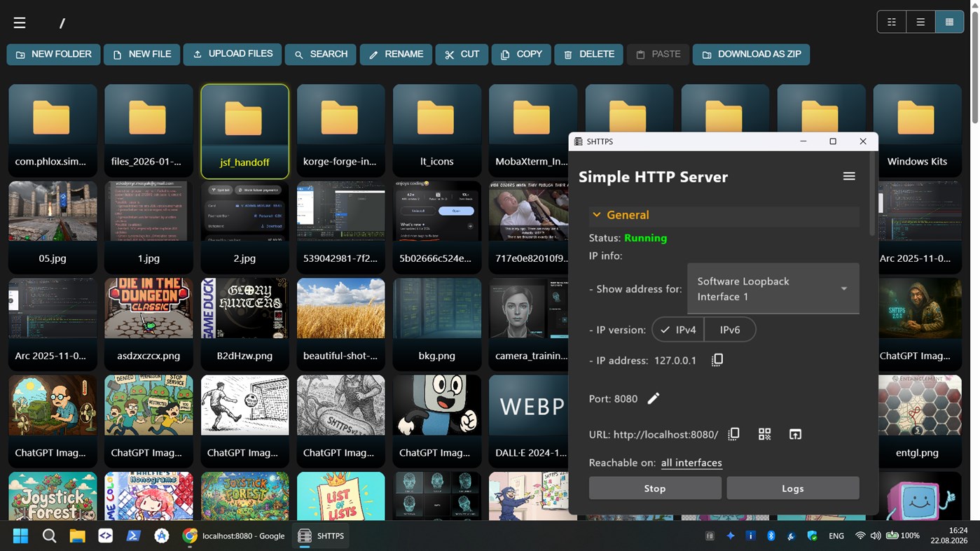Click COPY in the toolbar
The width and height of the screenshot is (980, 551).
(x=521, y=54)
